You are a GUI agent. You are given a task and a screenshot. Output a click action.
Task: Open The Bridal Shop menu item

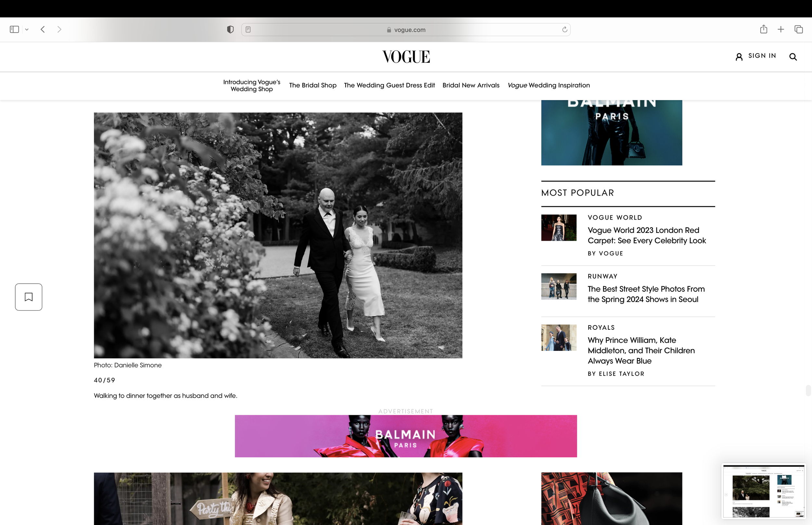[313, 85]
